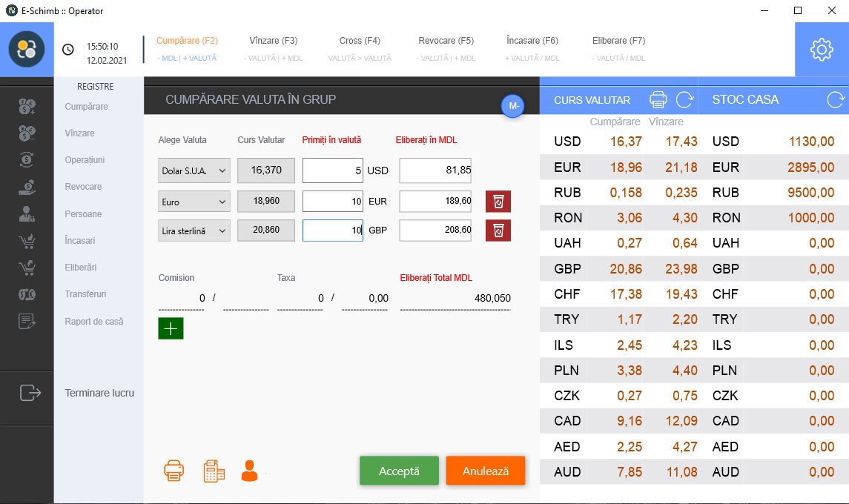849x504 pixels.
Task: Click the orange Anulează button
Action: (x=486, y=471)
